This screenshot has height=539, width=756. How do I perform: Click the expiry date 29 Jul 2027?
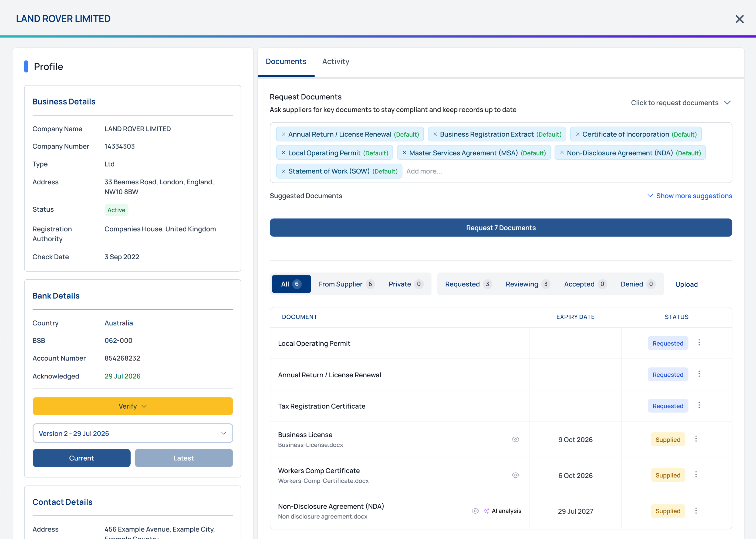(x=575, y=511)
